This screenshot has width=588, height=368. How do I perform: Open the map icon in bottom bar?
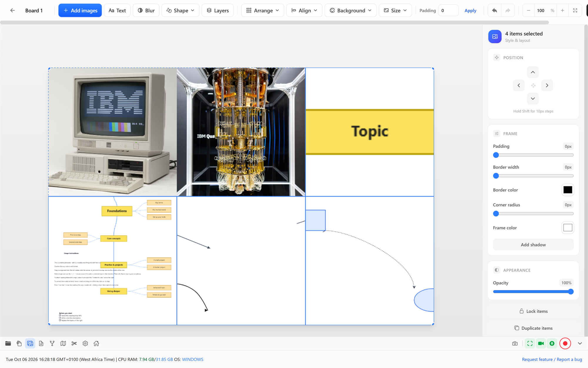[63, 343]
